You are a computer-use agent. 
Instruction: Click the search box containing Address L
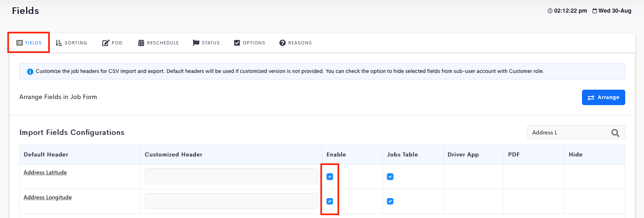pyautogui.click(x=576, y=132)
